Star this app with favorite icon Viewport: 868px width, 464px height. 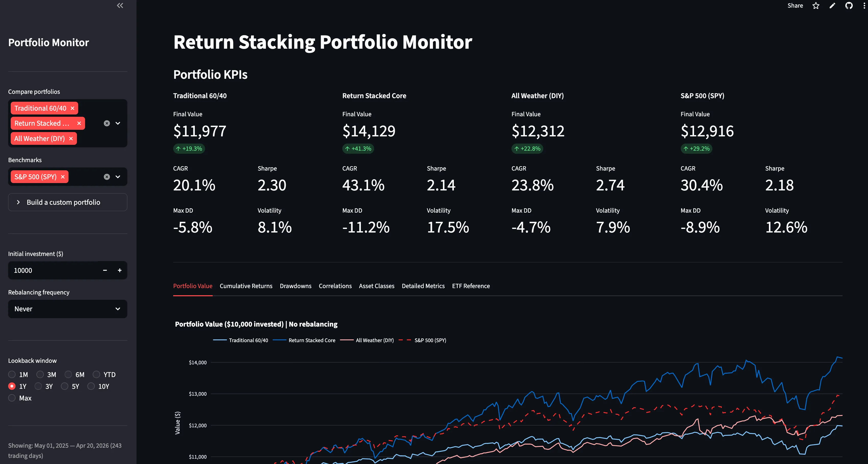tap(816, 6)
